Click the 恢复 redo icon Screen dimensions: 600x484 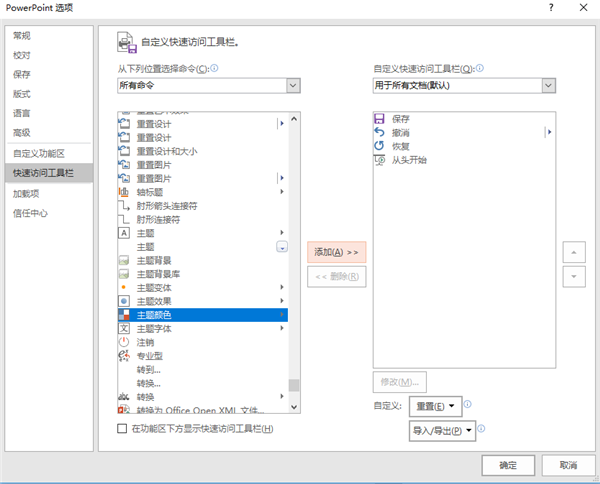pos(379,146)
